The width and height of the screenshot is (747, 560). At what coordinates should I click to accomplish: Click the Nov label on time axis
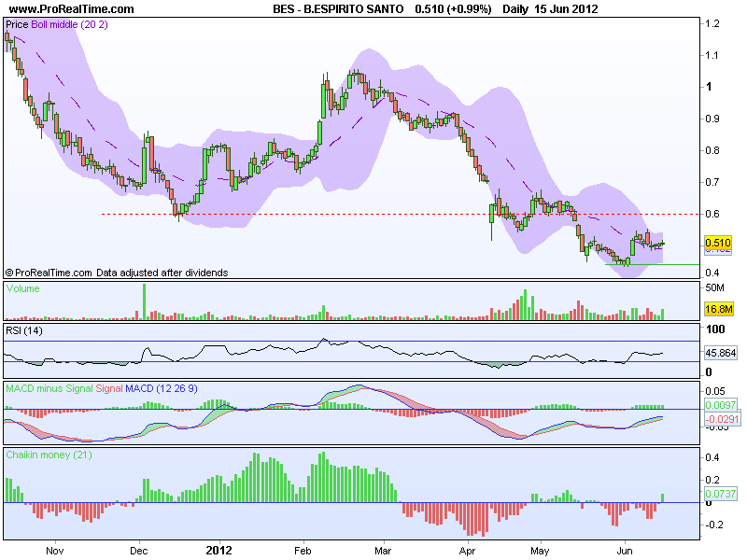click(x=55, y=551)
